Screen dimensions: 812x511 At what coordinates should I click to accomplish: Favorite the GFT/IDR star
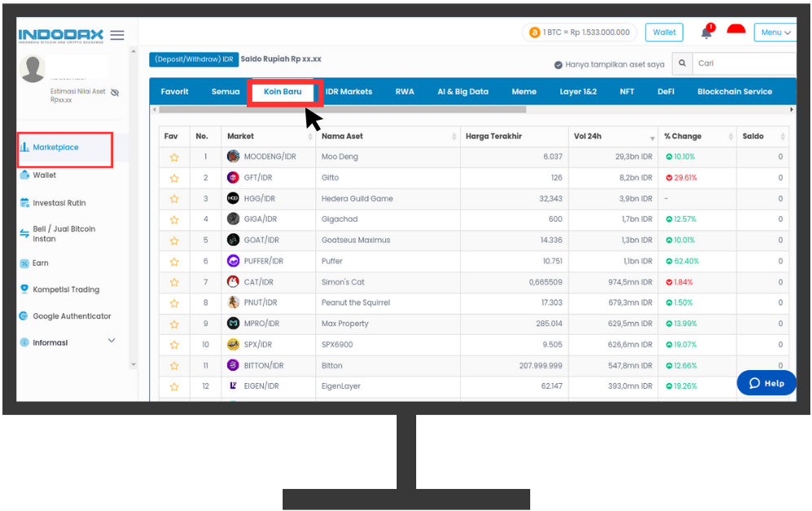pyautogui.click(x=174, y=178)
